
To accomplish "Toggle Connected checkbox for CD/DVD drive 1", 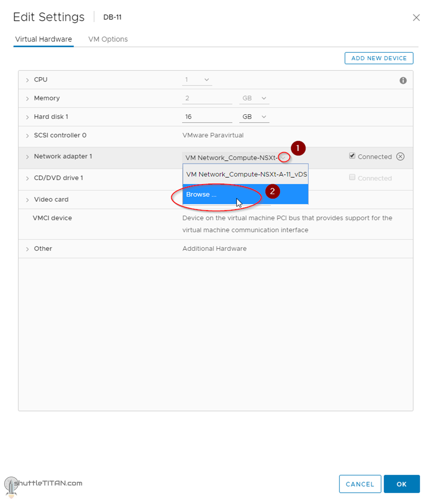I will tap(352, 178).
